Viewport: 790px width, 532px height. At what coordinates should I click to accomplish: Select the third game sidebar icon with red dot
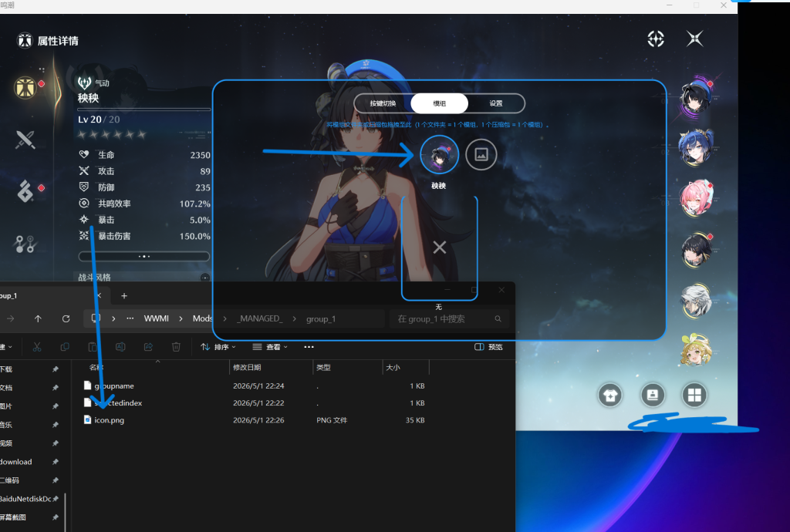[25, 191]
